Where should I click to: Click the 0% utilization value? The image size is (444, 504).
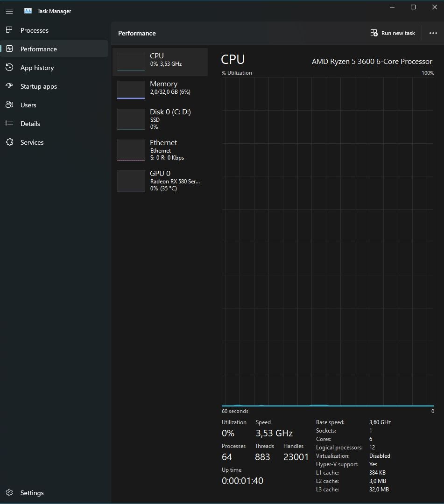(228, 433)
